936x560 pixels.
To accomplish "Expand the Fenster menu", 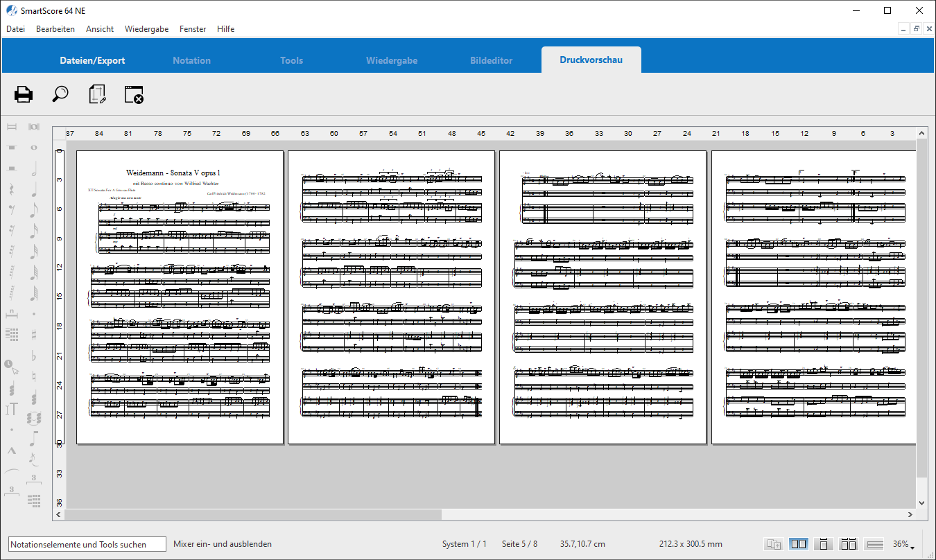I will point(193,29).
